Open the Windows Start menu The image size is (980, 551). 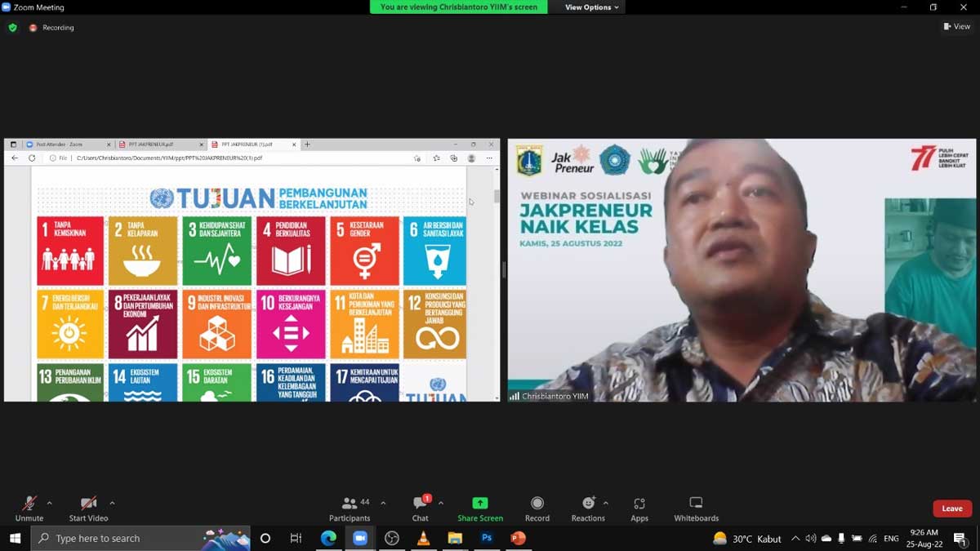[x=15, y=538]
